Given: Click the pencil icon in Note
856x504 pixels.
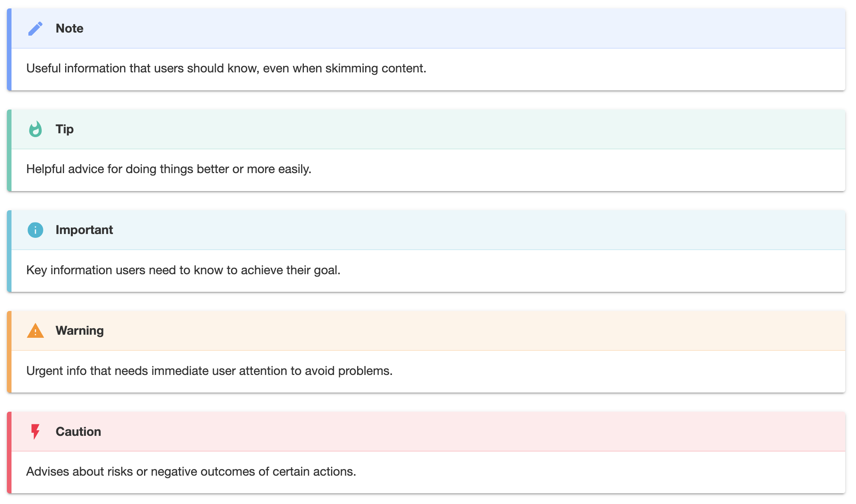Looking at the screenshot, I should 35,29.
